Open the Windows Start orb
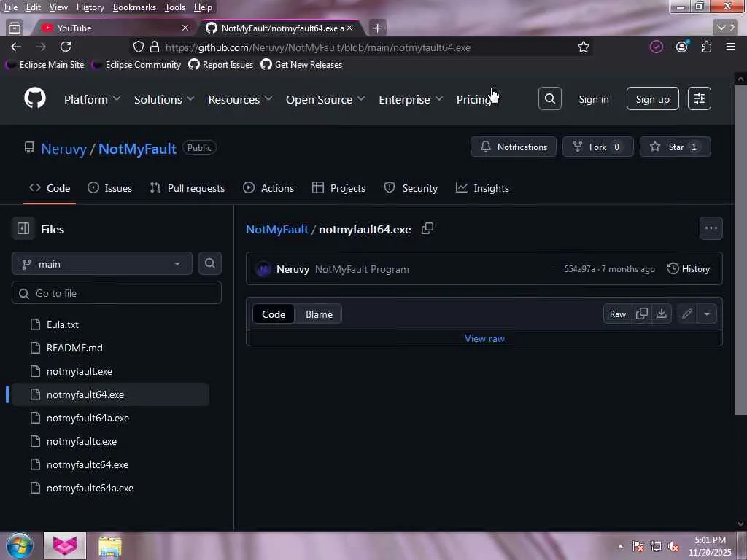Viewport: 747px width, 560px height. click(x=19, y=545)
